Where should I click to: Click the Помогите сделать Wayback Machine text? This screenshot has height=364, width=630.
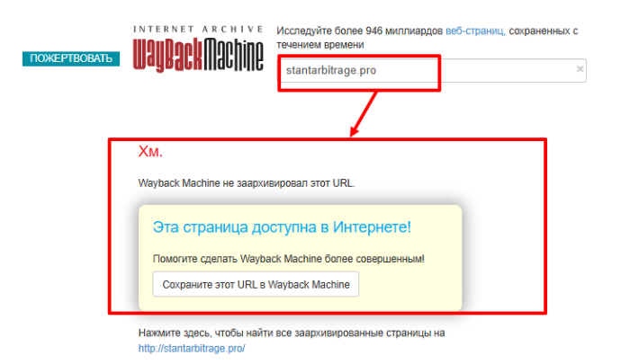[x=288, y=259]
